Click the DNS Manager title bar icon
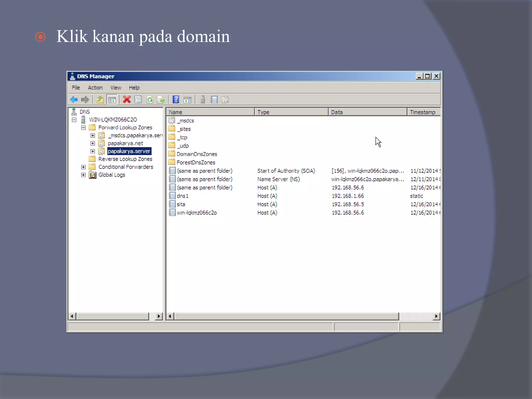 [72, 76]
